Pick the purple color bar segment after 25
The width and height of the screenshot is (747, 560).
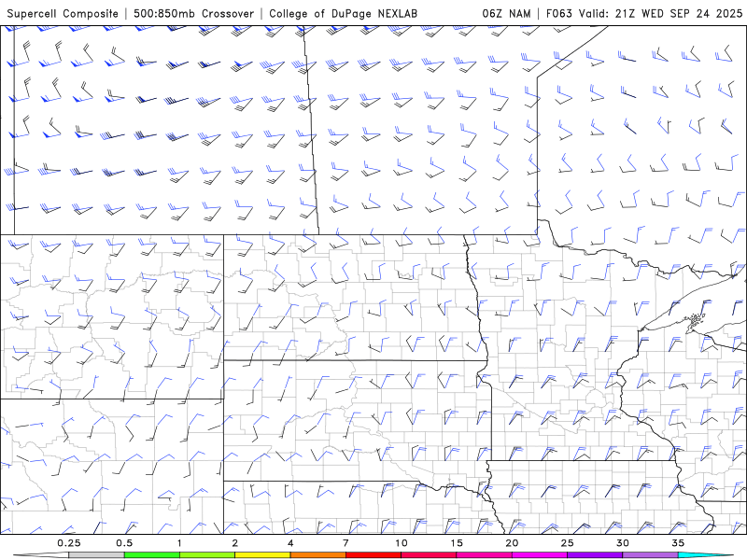click(x=595, y=555)
